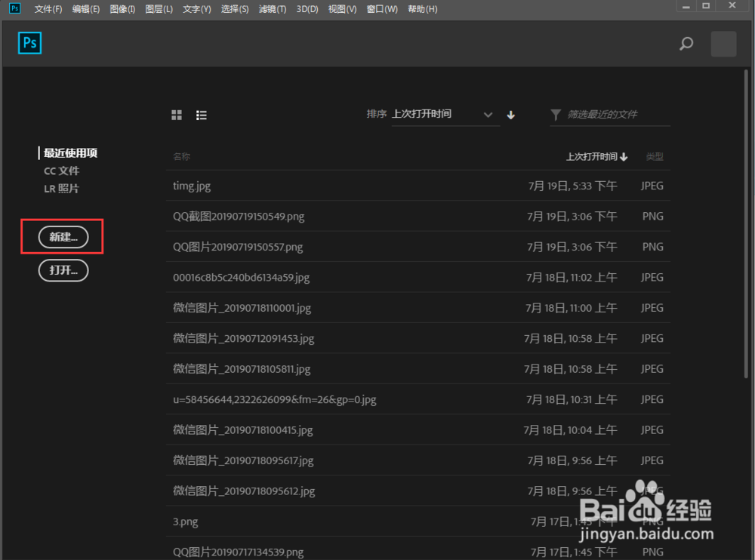Sort by 类型 column header
The width and height of the screenshot is (755, 560).
click(x=655, y=156)
